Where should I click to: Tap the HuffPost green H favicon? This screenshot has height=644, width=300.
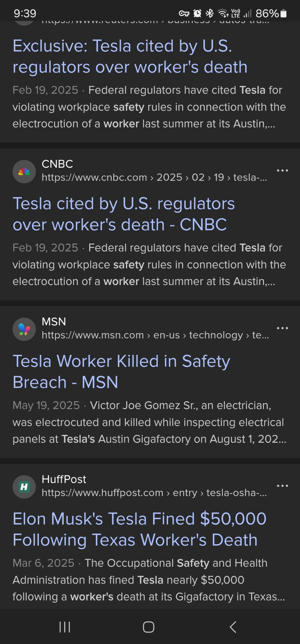[24, 487]
